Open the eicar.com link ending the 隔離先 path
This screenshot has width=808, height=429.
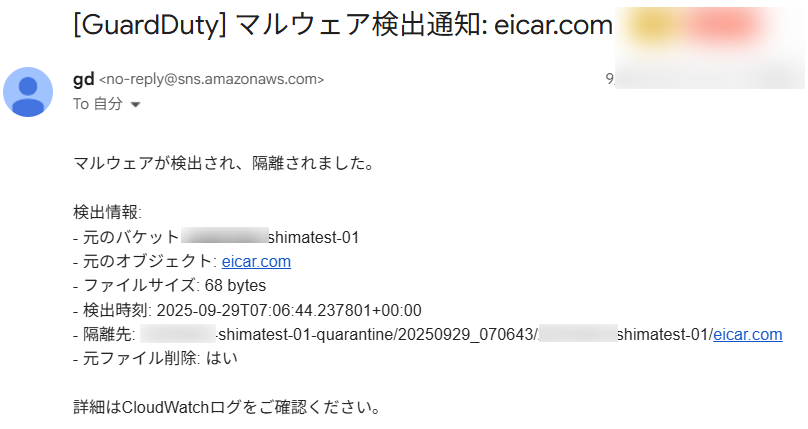coord(747,334)
